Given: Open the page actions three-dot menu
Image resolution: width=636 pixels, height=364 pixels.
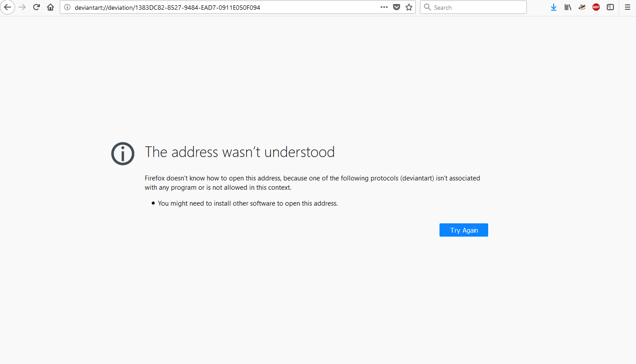Looking at the screenshot, I should click(x=384, y=7).
